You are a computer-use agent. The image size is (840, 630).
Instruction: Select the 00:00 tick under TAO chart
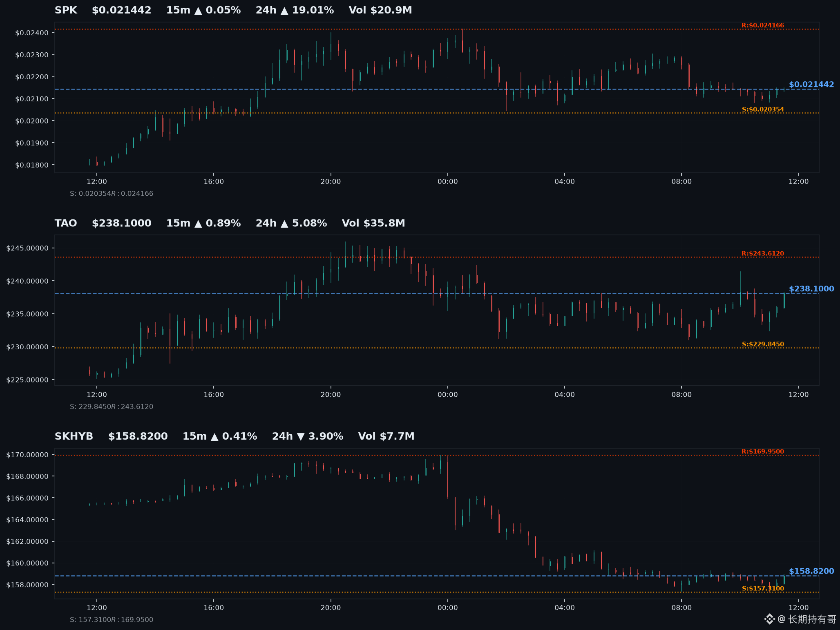tap(448, 395)
